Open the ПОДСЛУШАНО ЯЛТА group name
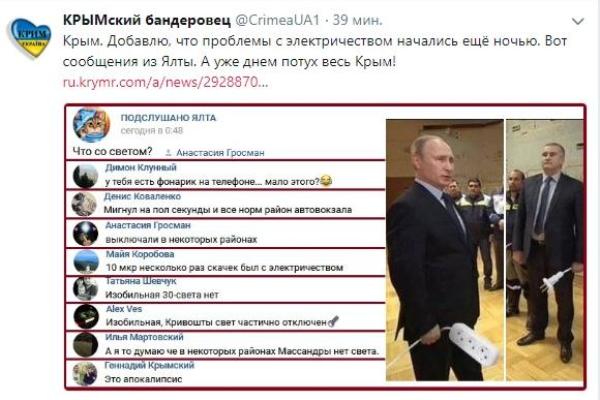 coord(168,118)
